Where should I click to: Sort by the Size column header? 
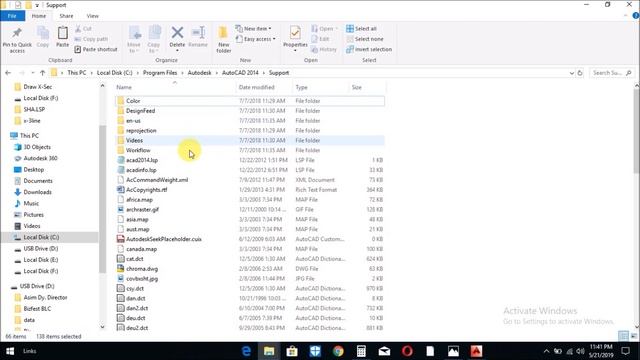point(367,87)
